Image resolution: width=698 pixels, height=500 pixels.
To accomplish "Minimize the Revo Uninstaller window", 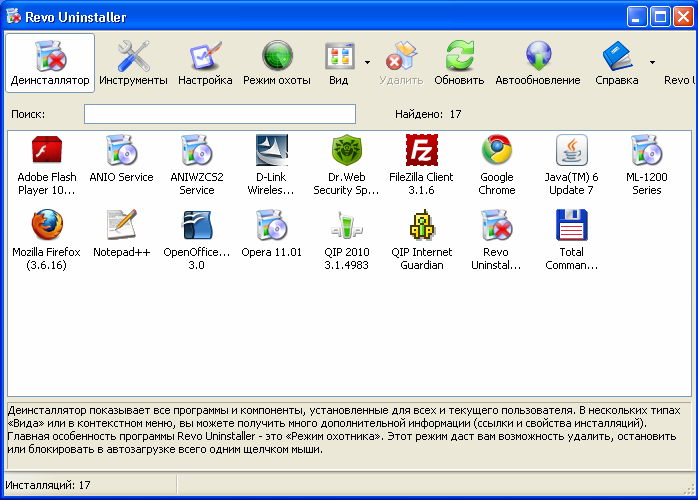I will click(637, 17).
